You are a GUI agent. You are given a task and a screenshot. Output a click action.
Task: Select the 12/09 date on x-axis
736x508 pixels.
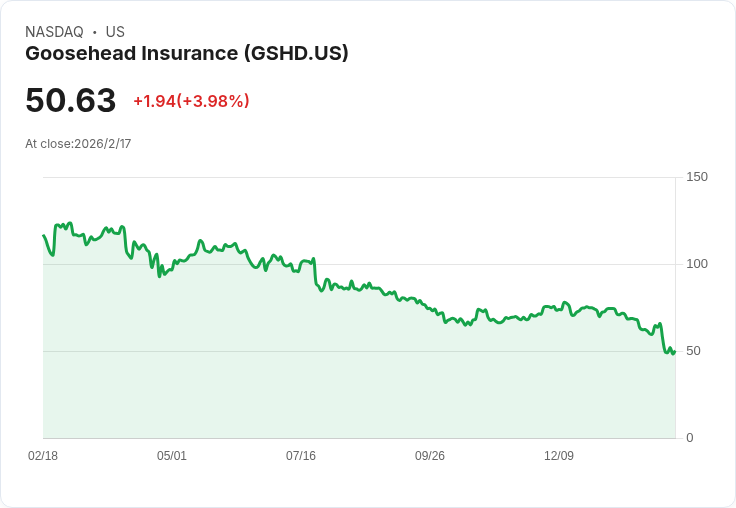coord(559,456)
